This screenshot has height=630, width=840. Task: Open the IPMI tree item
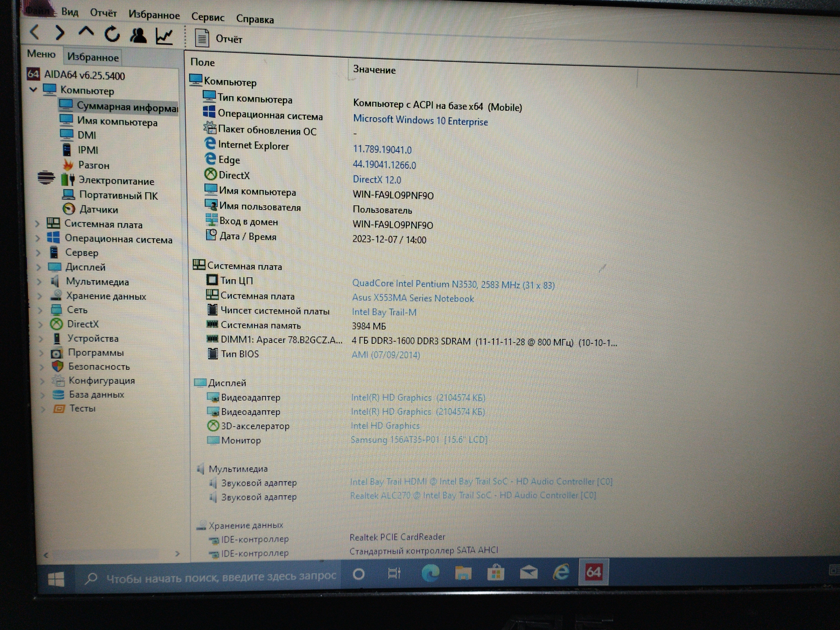click(88, 150)
